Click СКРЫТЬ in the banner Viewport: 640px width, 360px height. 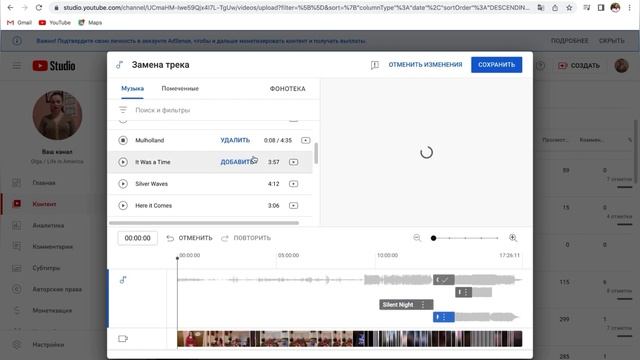[611, 41]
